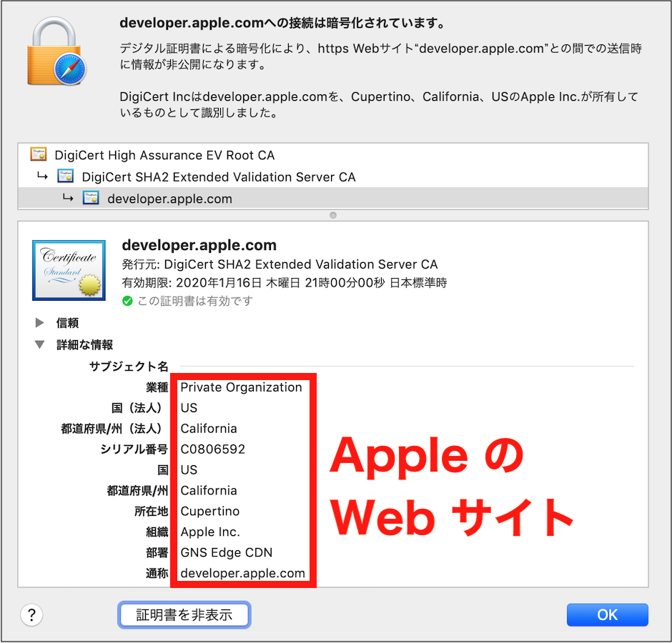Click the bold developer.apple.com certificate title

click(x=199, y=245)
